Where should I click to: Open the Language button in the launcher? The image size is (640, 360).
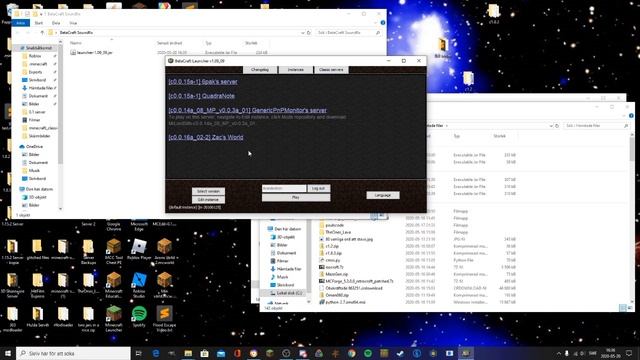click(x=382, y=195)
